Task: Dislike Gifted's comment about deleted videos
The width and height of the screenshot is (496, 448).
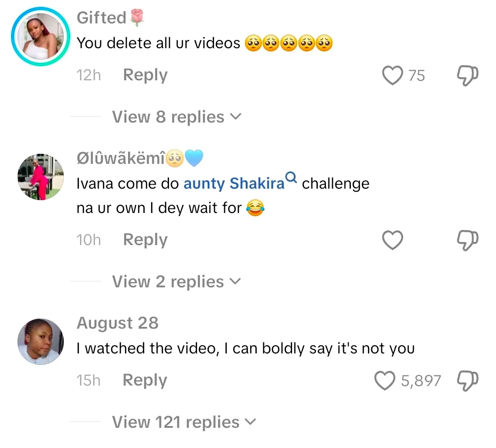Action: tap(468, 76)
